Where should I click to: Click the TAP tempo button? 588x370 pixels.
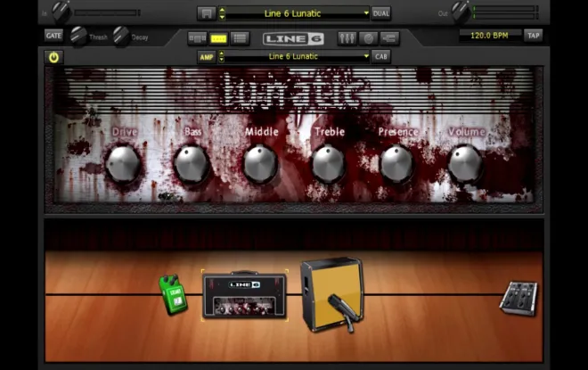[534, 36]
